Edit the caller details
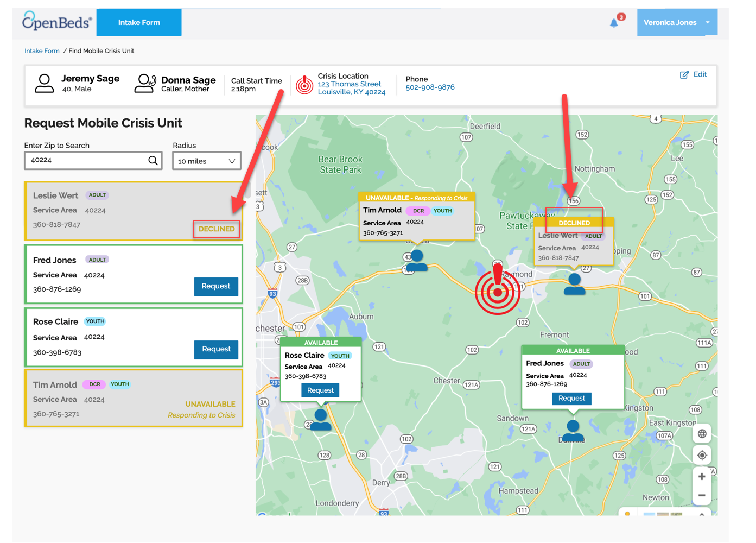Screen dimensions: 756x543 click(694, 74)
